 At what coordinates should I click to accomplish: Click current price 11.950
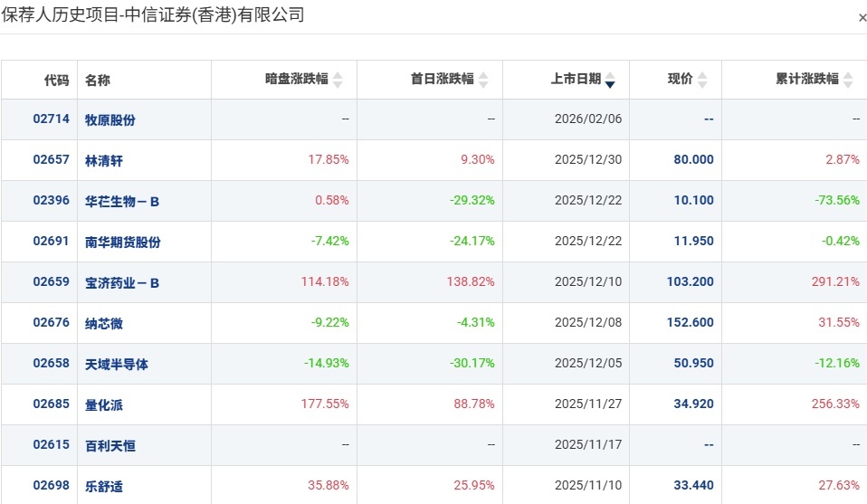pos(693,241)
